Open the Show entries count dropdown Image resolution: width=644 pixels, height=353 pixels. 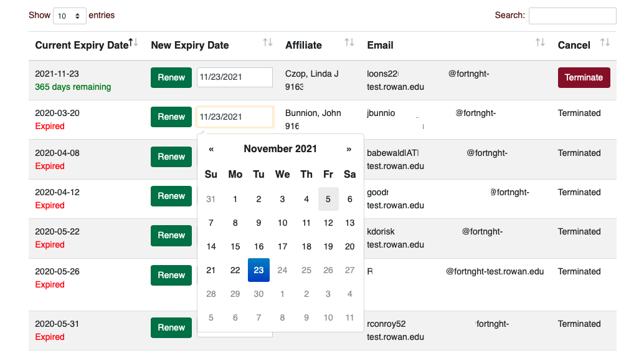click(x=69, y=16)
